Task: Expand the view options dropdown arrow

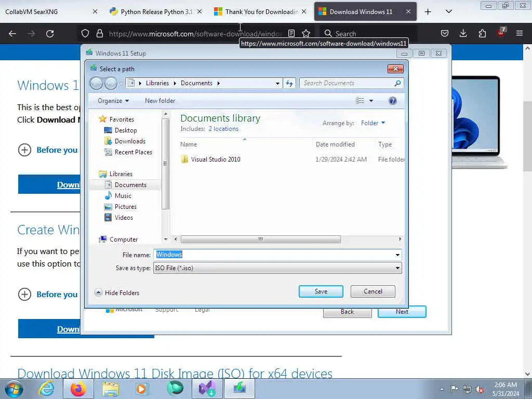Action: pyautogui.click(x=371, y=101)
